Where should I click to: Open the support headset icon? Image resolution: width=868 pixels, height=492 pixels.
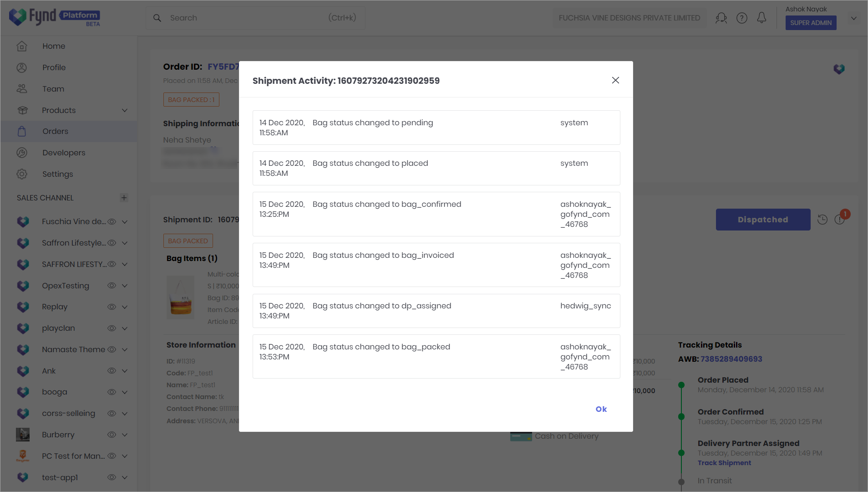[x=721, y=18]
